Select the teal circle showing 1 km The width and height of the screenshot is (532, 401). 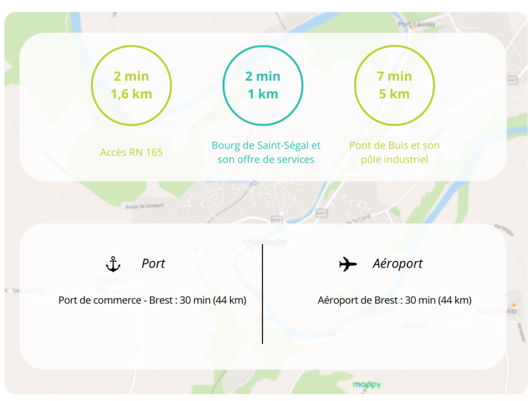tap(263, 85)
